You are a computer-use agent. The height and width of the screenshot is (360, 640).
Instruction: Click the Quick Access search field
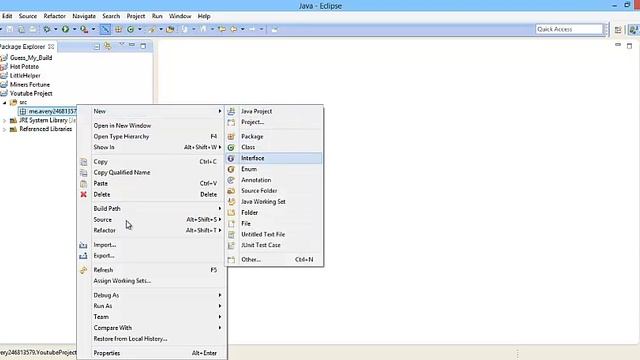point(569,29)
